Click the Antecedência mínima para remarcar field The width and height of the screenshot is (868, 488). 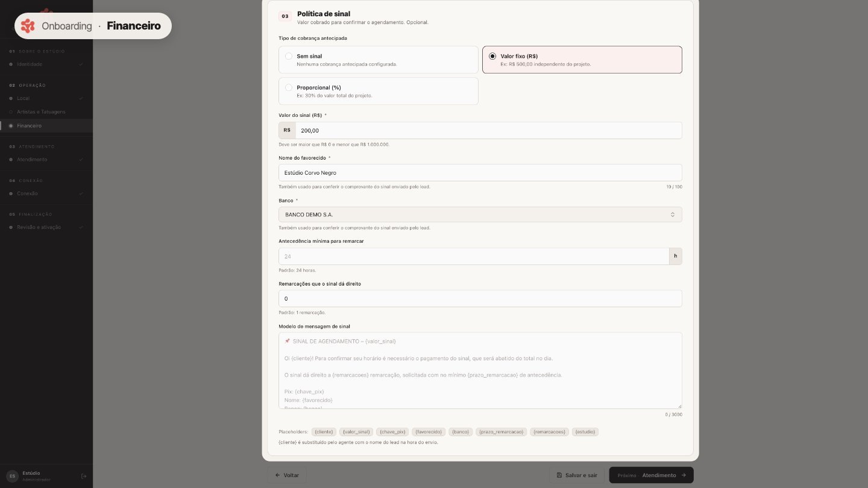point(474,256)
